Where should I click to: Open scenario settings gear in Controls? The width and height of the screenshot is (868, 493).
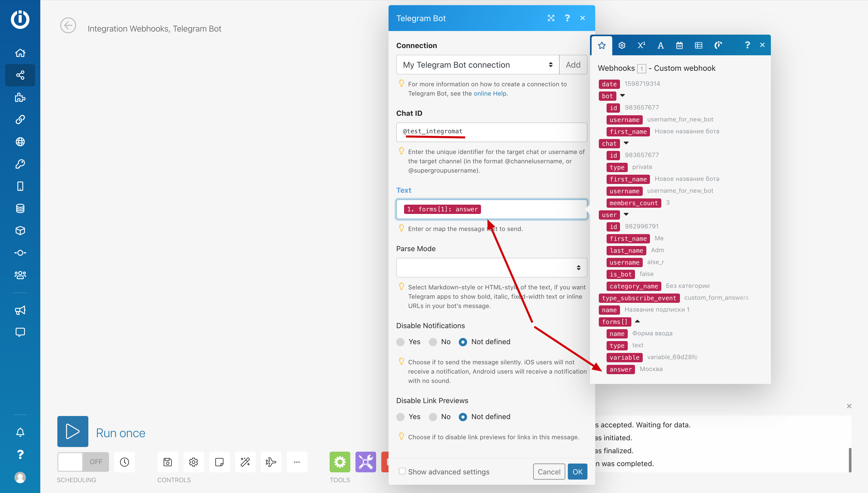click(x=194, y=462)
